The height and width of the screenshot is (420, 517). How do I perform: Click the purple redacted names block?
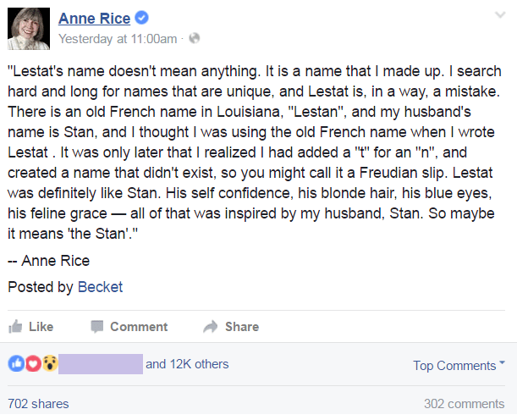[x=101, y=364]
